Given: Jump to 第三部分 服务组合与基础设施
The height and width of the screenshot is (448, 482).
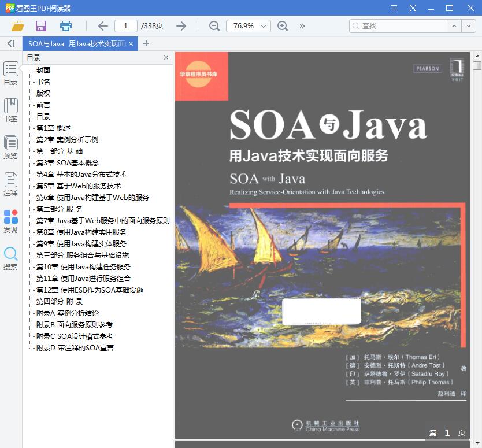Looking at the screenshot, I should 83,256.
